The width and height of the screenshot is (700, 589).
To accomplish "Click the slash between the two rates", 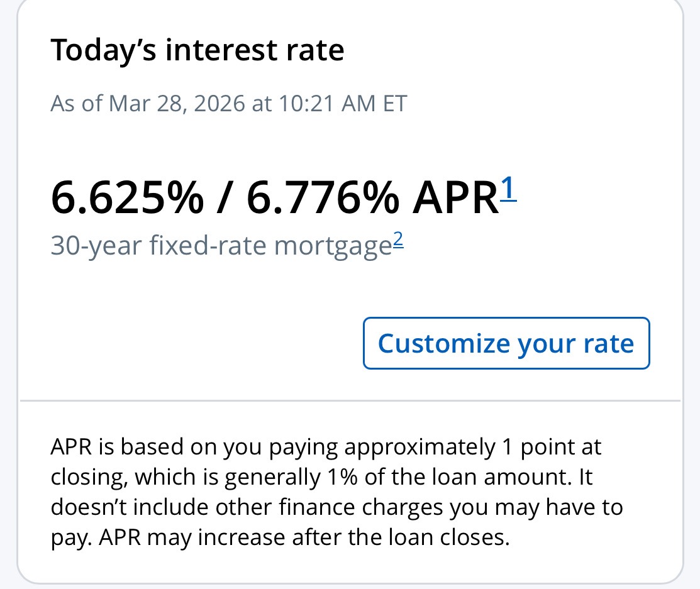I will pyautogui.click(x=225, y=197).
